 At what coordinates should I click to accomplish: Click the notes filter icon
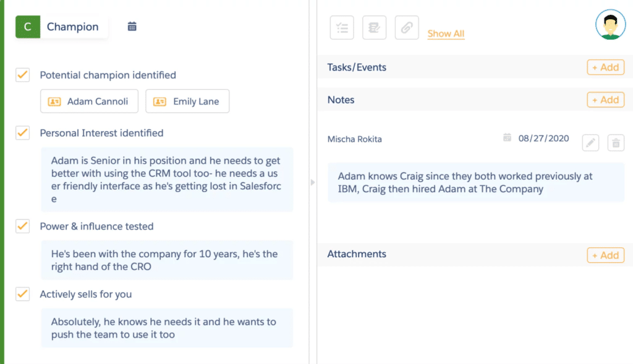point(374,27)
